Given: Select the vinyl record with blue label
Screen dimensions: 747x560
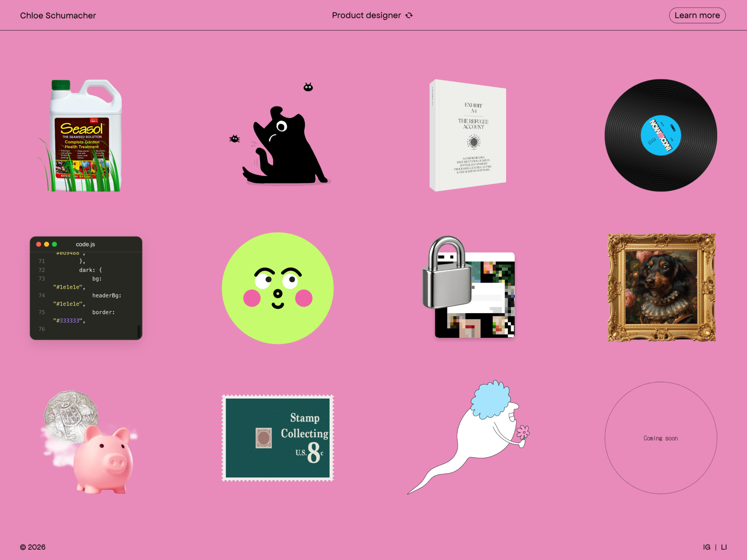Looking at the screenshot, I should pyautogui.click(x=661, y=135).
